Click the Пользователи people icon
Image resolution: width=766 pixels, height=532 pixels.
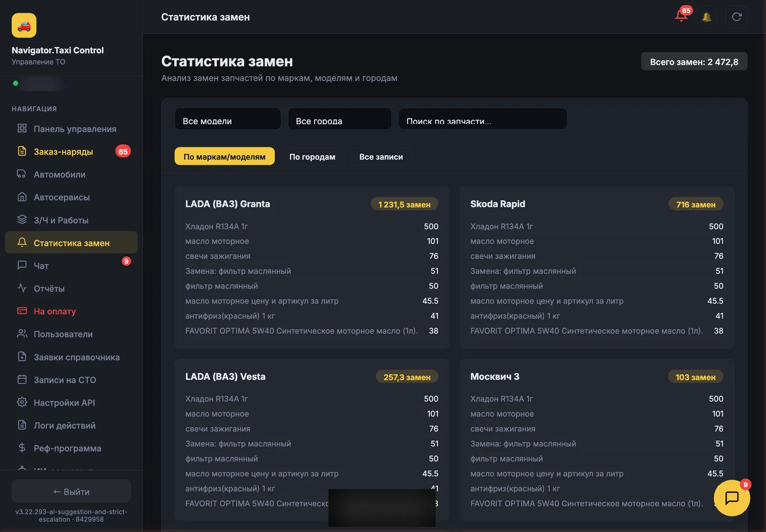pyautogui.click(x=22, y=334)
